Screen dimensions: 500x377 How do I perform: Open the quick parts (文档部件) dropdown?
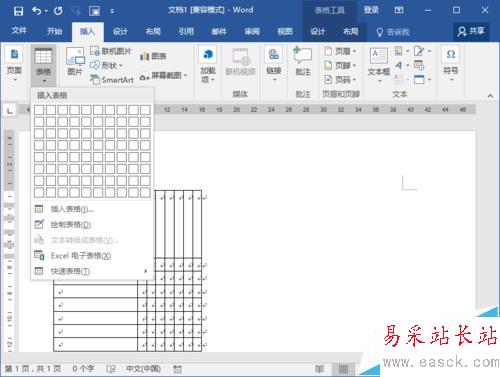click(x=402, y=51)
